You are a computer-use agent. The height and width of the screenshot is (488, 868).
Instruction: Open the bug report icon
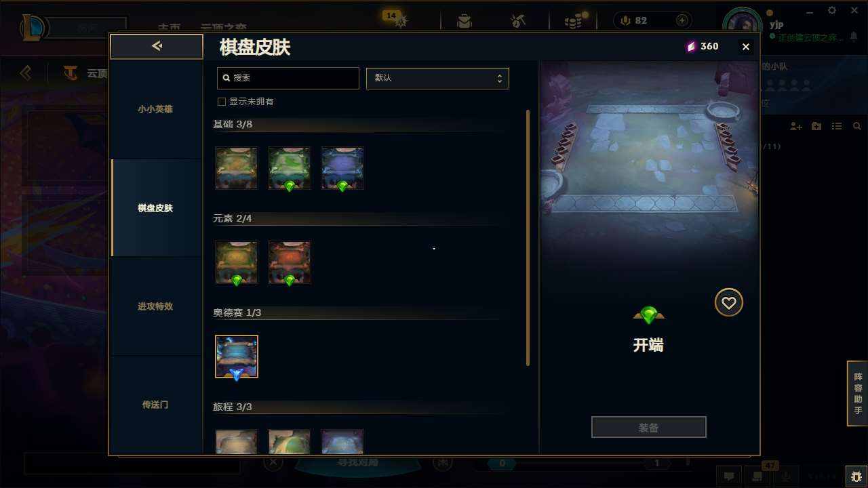coord(856,476)
